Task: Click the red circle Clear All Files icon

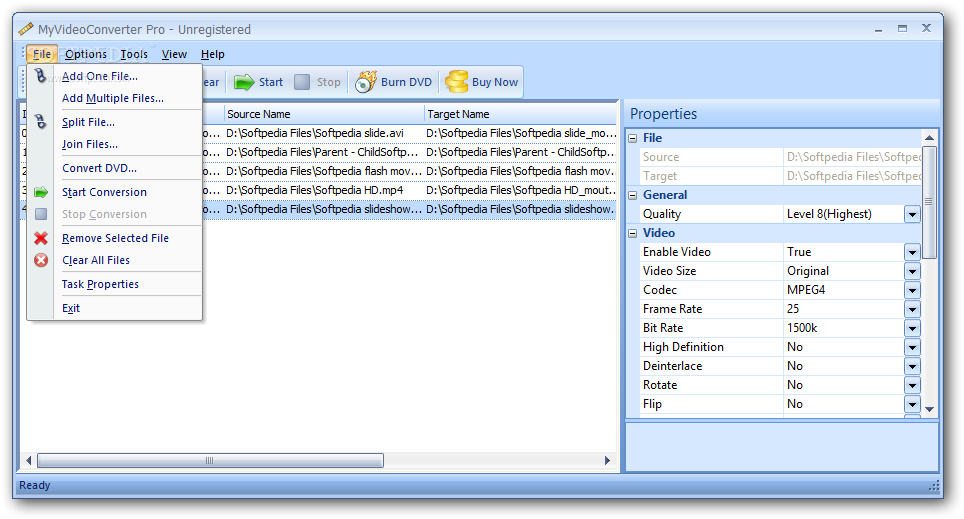Action: 41,260
